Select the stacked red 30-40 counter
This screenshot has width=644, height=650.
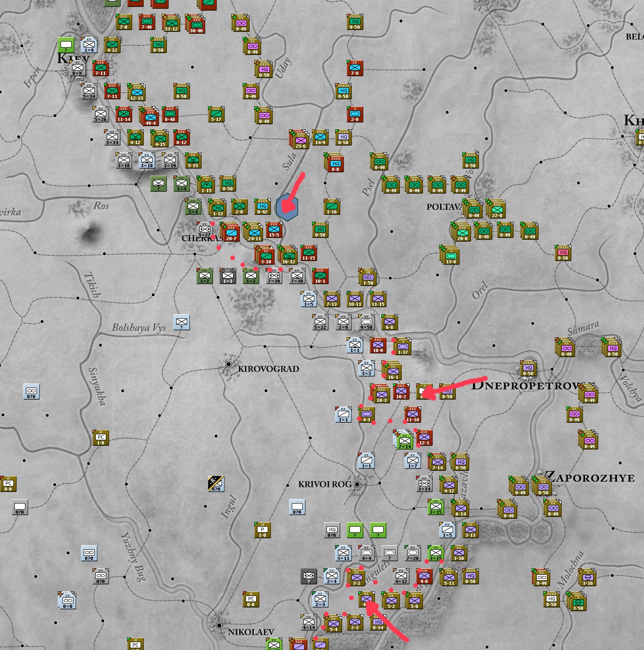pyautogui.click(x=196, y=24)
